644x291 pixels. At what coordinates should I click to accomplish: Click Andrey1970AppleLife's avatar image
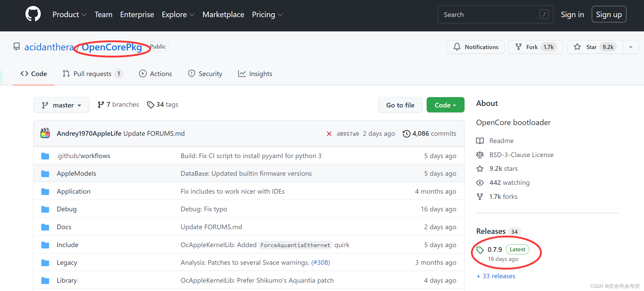click(45, 133)
